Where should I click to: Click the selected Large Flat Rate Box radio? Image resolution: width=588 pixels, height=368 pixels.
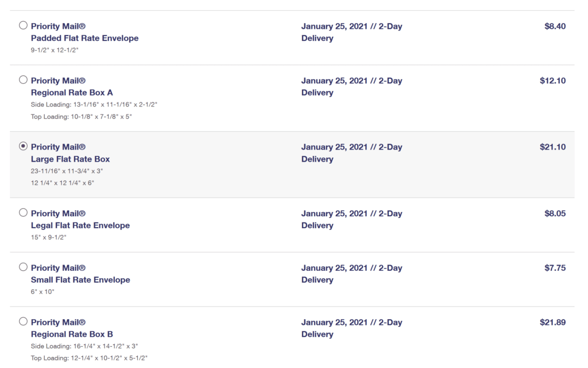[x=23, y=146]
